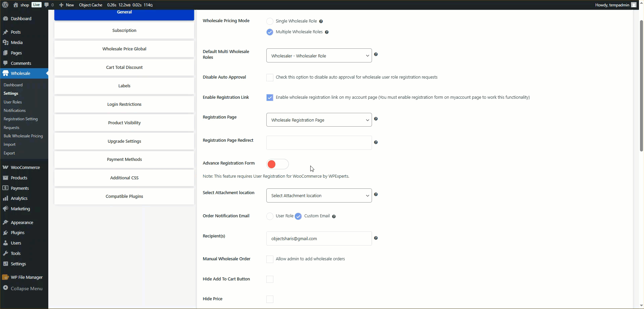Click the plus New icon in the admin bar

click(61, 5)
